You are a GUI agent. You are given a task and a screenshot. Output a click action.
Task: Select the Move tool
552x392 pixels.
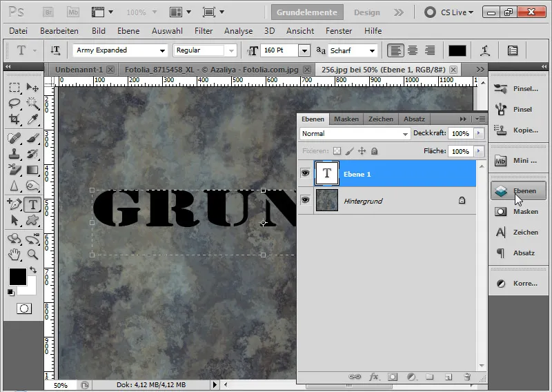(32, 88)
